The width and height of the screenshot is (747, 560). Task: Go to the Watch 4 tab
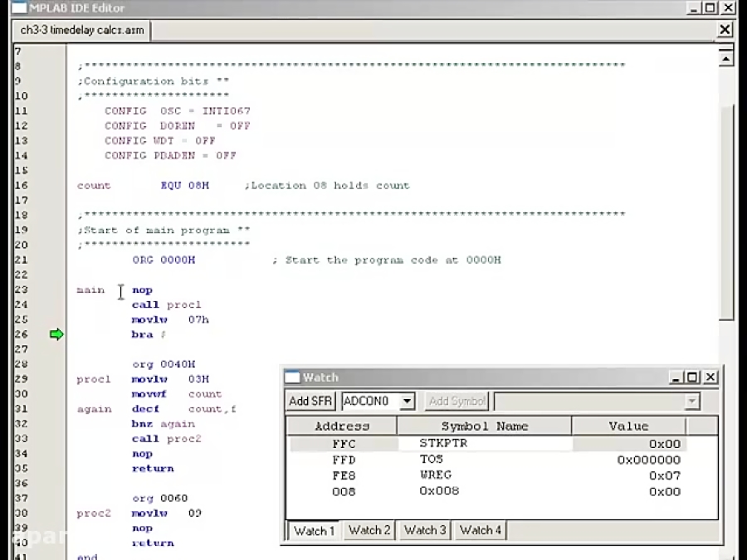coord(481,530)
